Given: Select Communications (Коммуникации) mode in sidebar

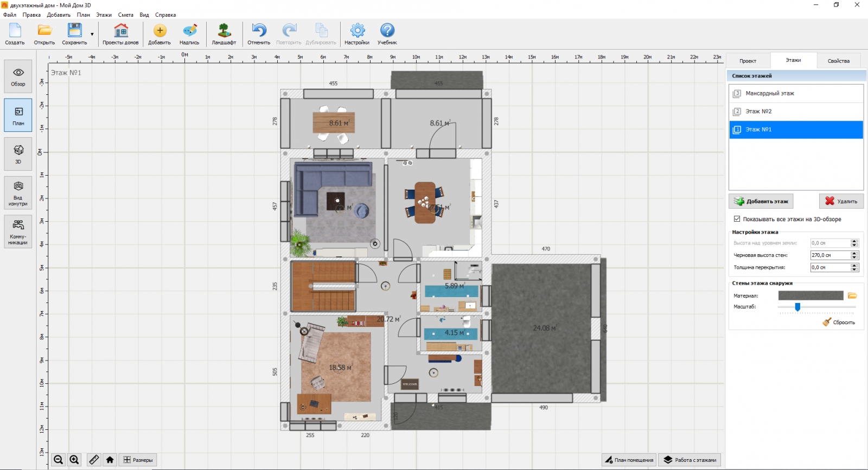Looking at the screenshot, I should point(18,231).
